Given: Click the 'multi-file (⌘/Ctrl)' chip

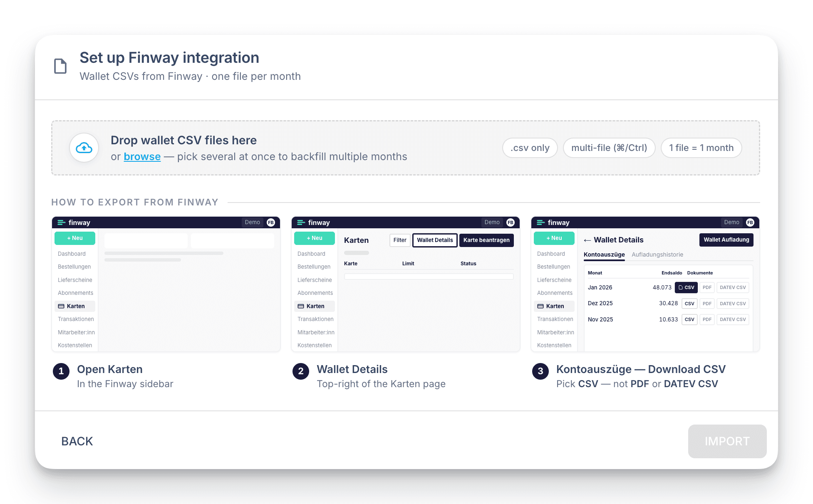Looking at the screenshot, I should pyautogui.click(x=609, y=148).
